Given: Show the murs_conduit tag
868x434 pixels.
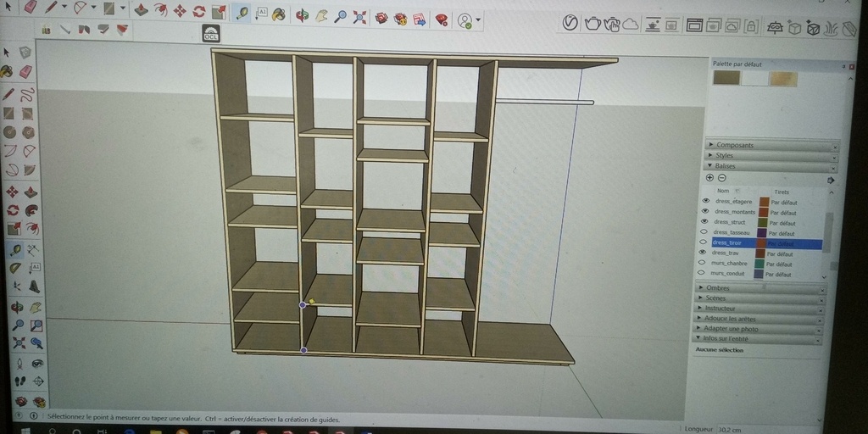Looking at the screenshot, I should click(x=701, y=273).
